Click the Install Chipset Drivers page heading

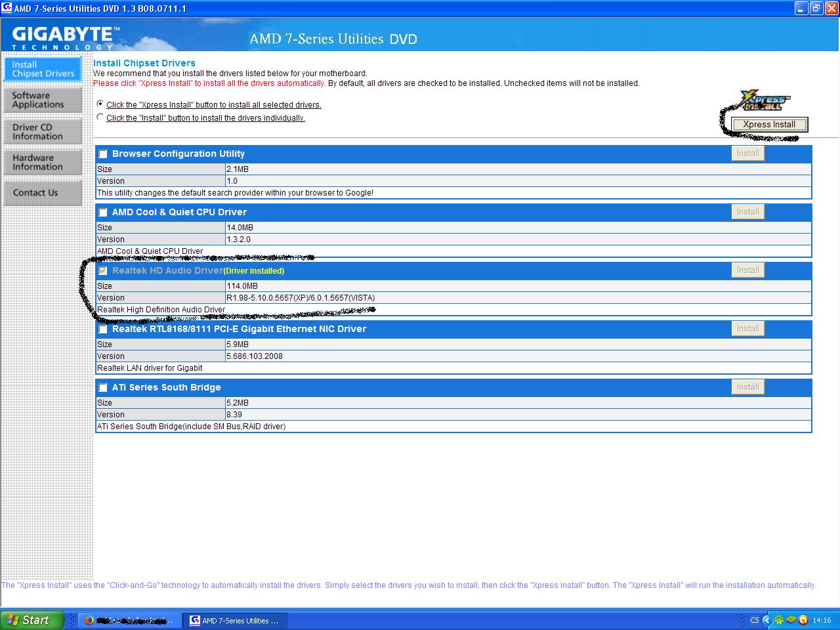pyautogui.click(x=144, y=63)
